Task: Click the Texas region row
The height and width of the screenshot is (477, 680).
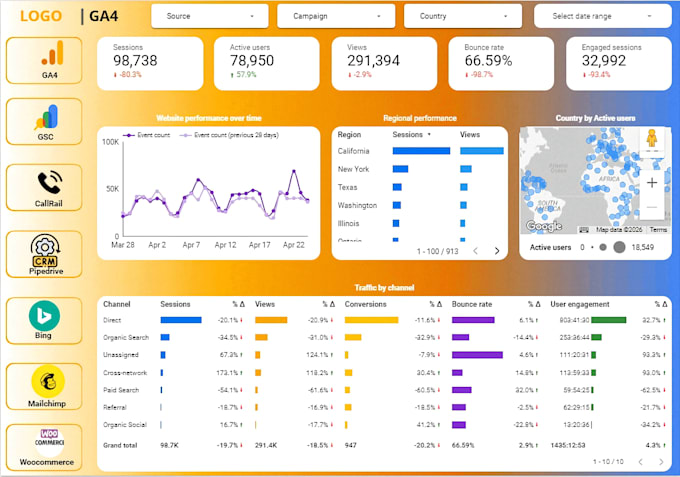Action: tap(420, 187)
